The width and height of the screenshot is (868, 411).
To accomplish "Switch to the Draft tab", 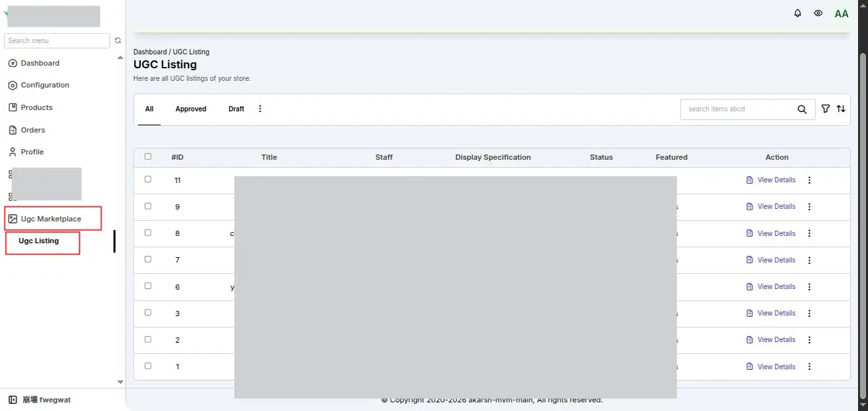I will coord(236,109).
